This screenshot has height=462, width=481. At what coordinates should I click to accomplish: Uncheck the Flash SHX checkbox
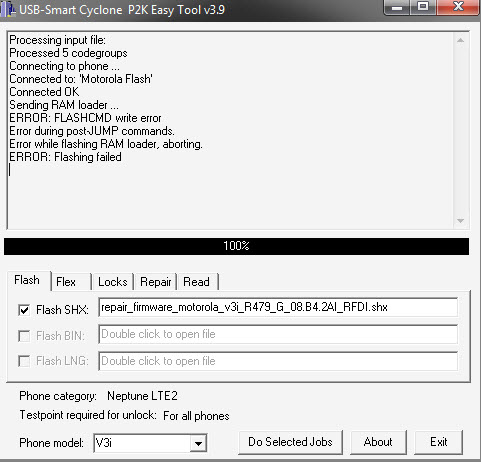pos(24,310)
